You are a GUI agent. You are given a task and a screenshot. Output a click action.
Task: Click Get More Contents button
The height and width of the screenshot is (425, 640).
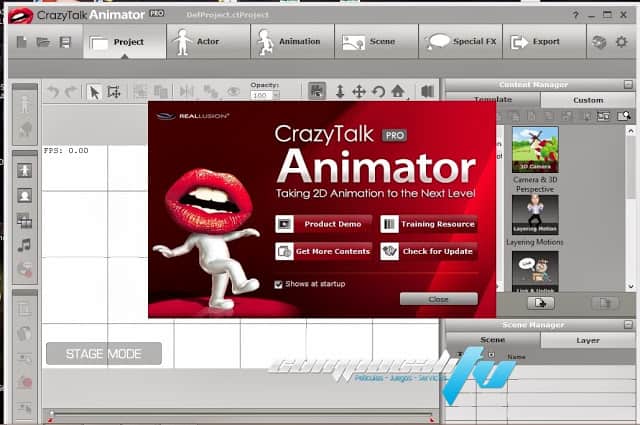click(324, 251)
